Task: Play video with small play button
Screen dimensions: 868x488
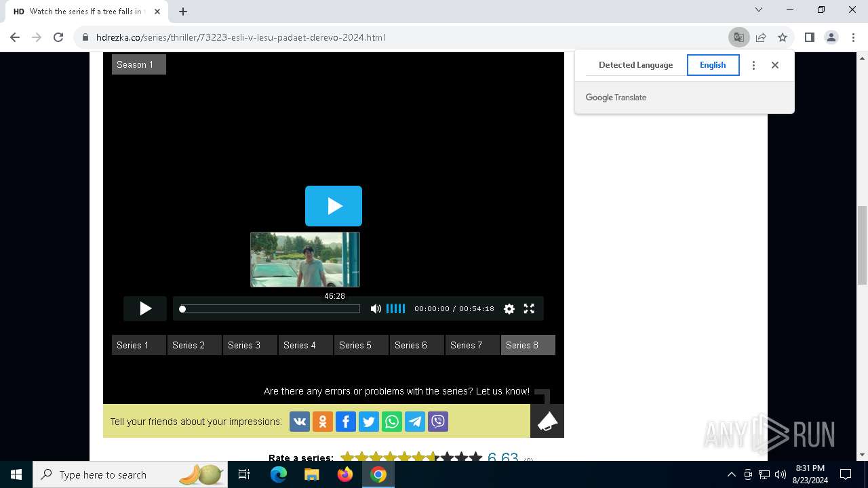Action: click(145, 309)
